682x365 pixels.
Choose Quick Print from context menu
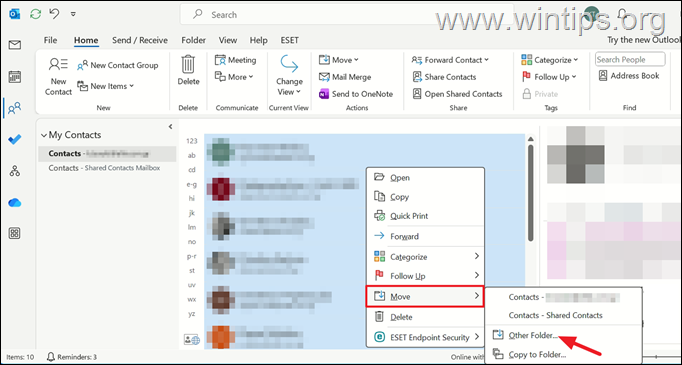[425, 216]
